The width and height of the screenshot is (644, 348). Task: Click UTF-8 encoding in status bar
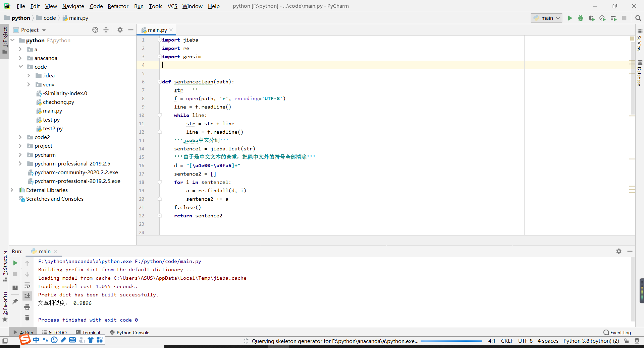(x=525, y=341)
